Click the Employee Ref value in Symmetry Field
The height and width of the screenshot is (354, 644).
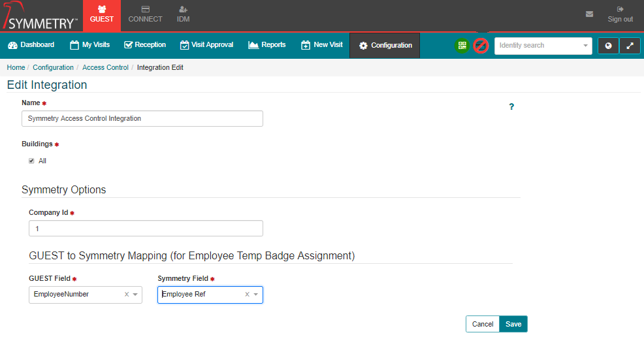(184, 295)
